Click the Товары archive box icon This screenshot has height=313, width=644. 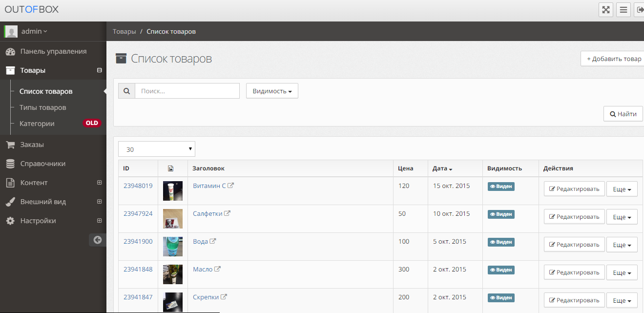pos(10,70)
